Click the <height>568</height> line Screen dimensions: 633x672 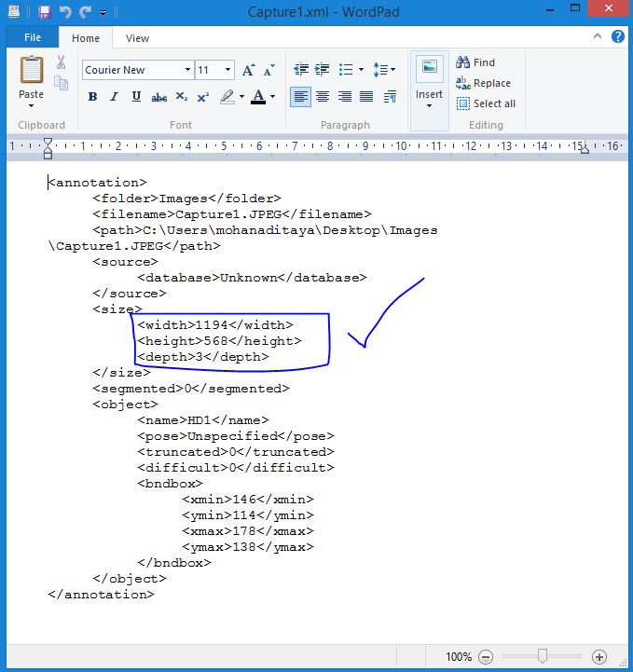pyautogui.click(x=219, y=341)
